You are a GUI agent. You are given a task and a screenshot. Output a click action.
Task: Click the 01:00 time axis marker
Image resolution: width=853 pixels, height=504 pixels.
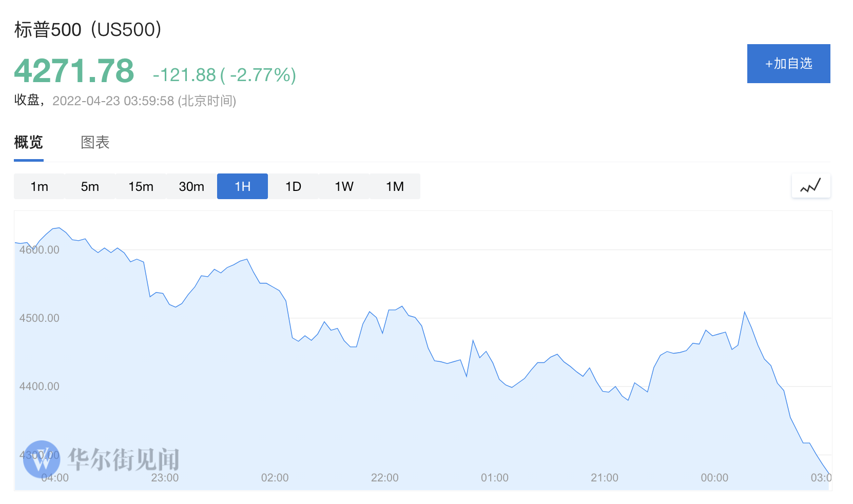point(494,478)
